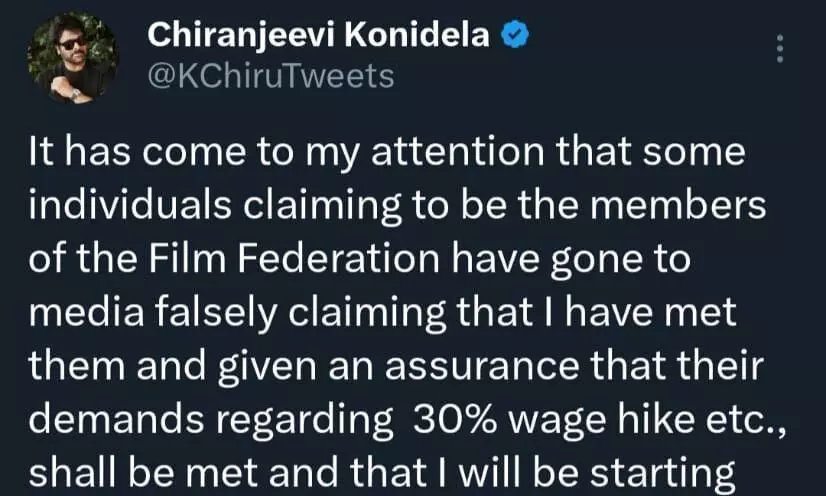Click the word 'individuals' in the tweet
The width and height of the screenshot is (826, 496).
point(130,205)
